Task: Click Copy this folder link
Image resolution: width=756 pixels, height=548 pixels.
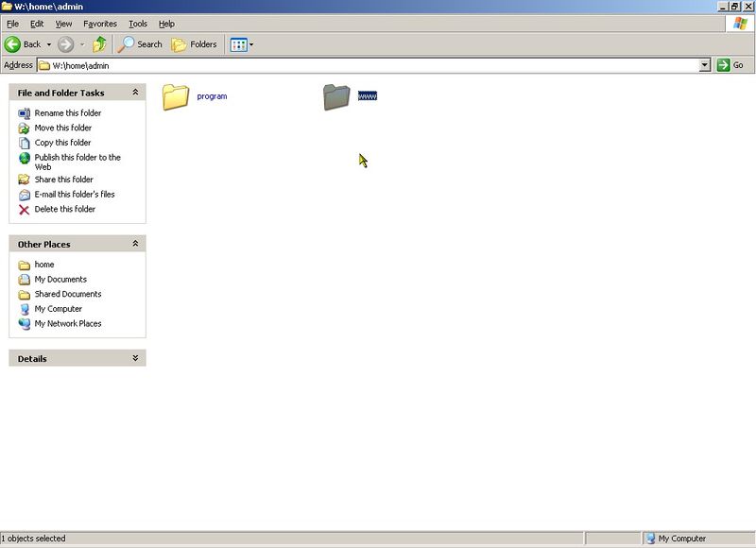Action: pos(62,143)
